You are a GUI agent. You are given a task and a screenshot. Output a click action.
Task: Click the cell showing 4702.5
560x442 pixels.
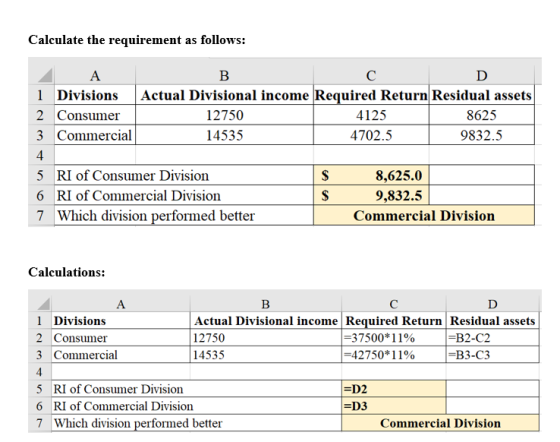(371, 135)
